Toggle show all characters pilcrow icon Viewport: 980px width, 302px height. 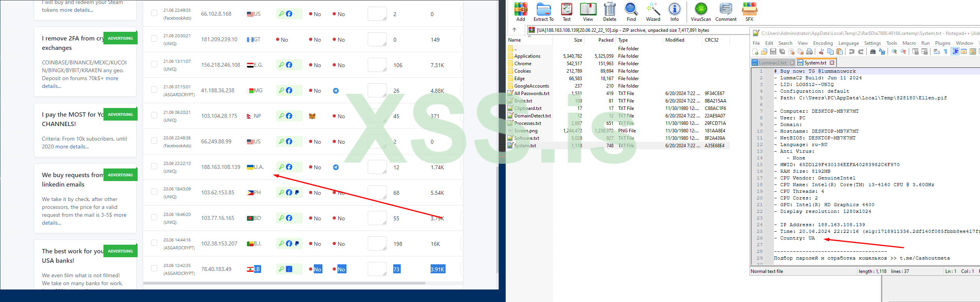[x=946, y=52]
